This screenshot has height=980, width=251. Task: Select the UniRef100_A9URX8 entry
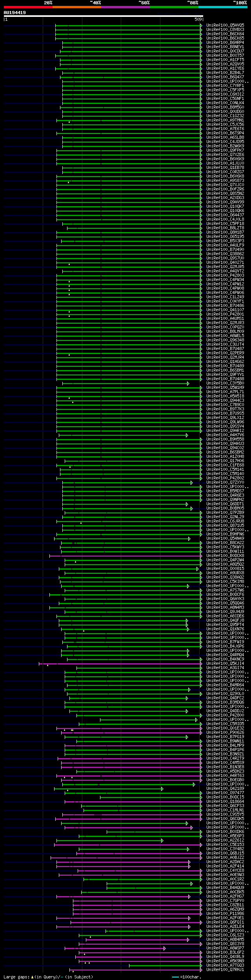tap(225, 573)
